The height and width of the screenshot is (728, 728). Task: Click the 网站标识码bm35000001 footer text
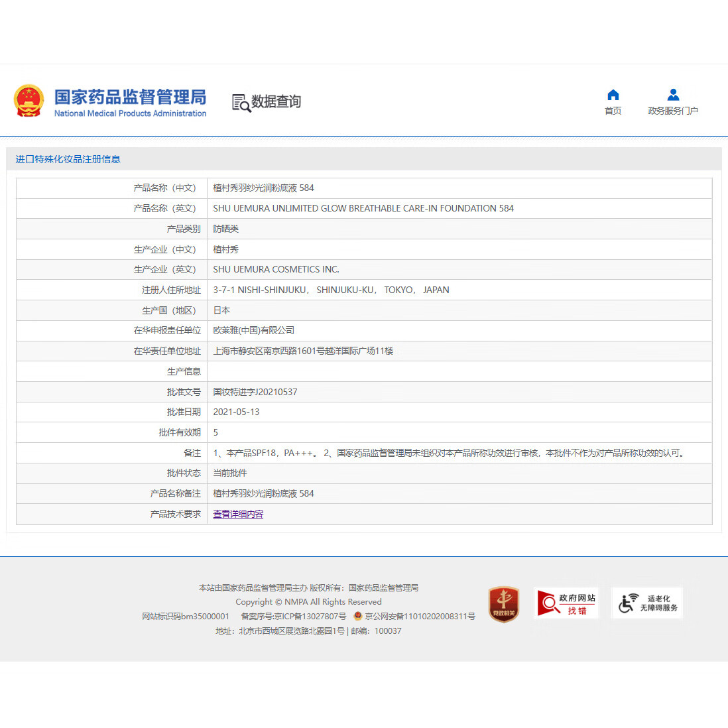(185, 616)
